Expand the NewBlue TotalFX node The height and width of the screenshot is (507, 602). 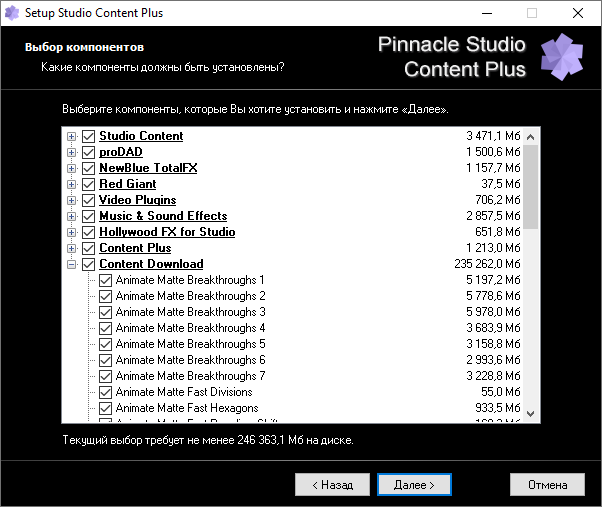(71, 168)
